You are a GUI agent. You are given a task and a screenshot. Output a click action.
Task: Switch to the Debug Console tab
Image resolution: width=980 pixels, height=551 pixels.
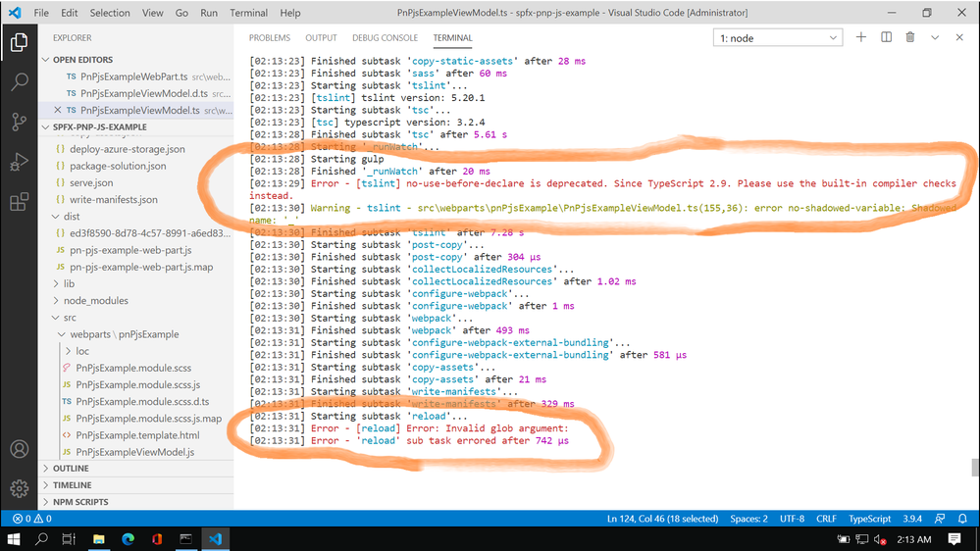click(385, 37)
